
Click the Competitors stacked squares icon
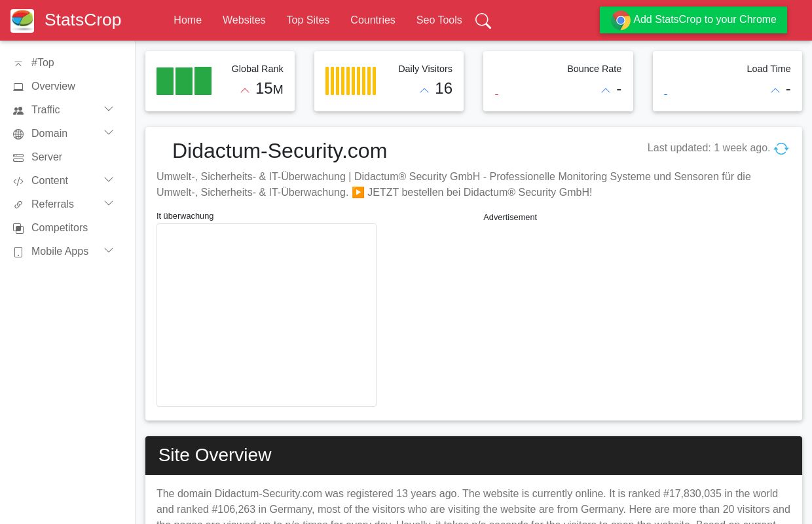18,229
